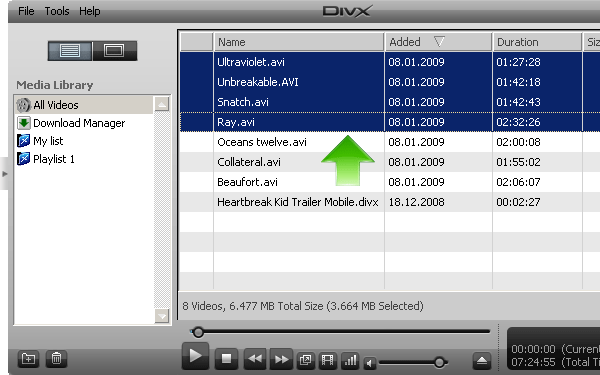The width and height of the screenshot is (600, 375).
Task: Open the File menu
Action: click(26, 11)
